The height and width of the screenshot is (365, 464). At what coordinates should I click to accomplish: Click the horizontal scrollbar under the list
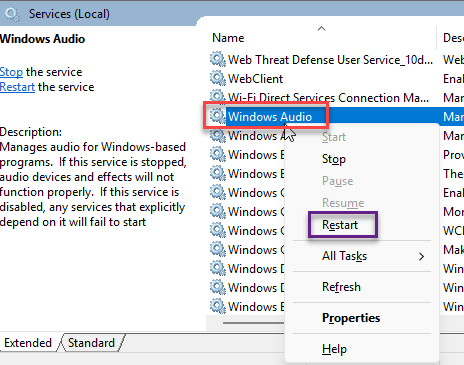(x=253, y=323)
